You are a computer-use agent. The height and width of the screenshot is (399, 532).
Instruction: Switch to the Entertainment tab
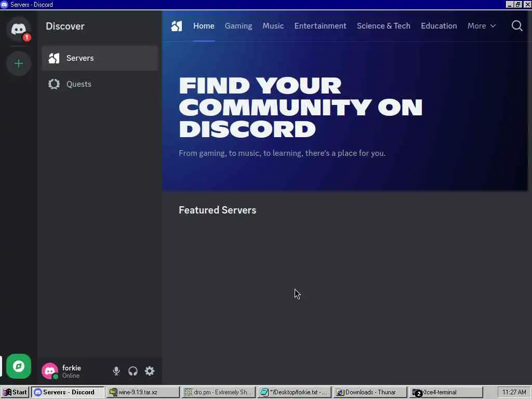coord(320,26)
